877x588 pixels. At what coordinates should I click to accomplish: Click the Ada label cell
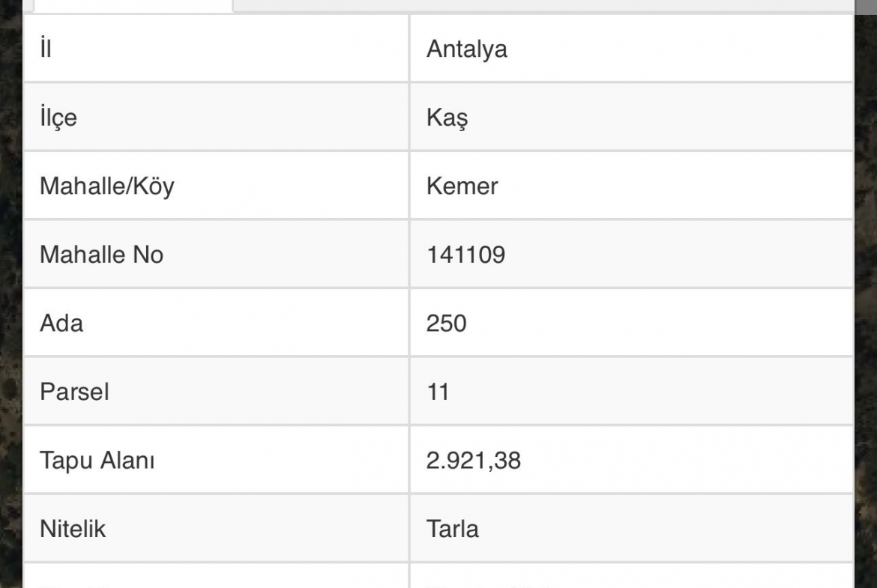coord(217,323)
